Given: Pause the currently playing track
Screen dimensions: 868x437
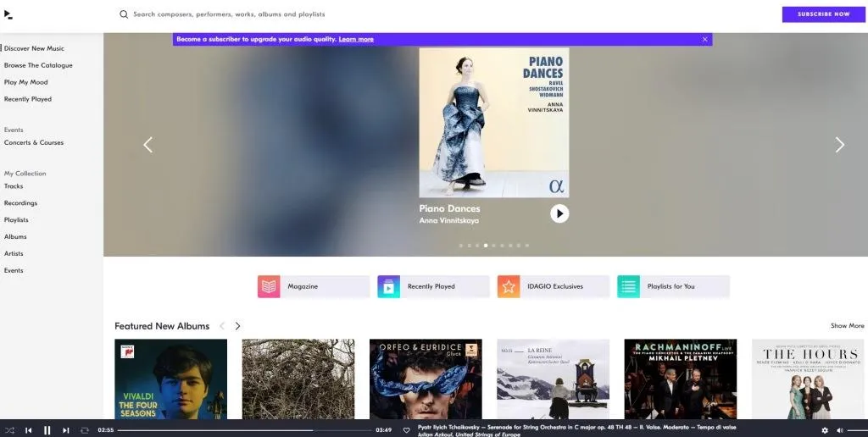Looking at the screenshot, I should 47,430.
